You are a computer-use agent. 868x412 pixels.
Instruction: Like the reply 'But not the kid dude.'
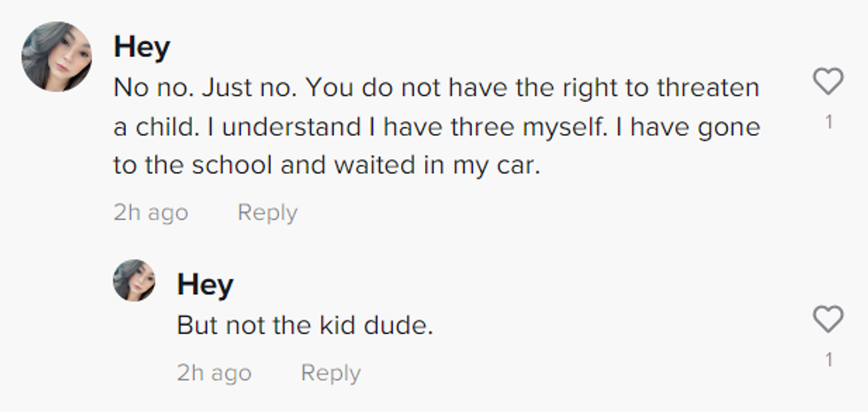pos(827,319)
